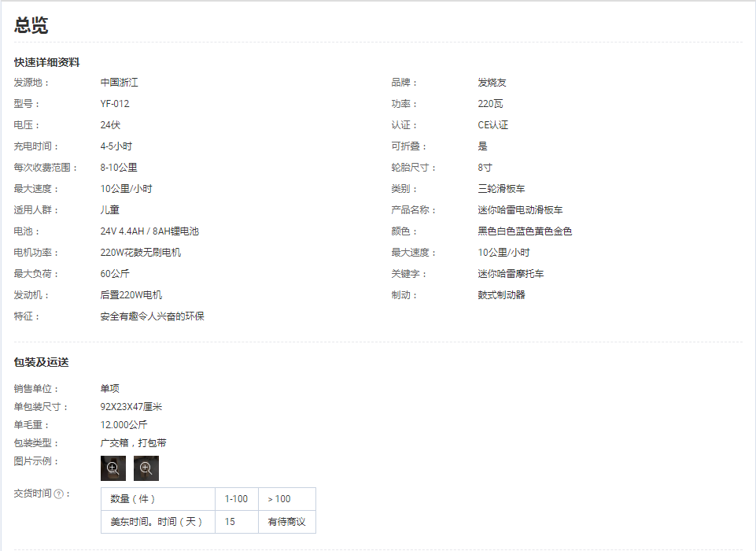Click the tire size value 8寸
Screen dimensions: 756x551
[x=485, y=168]
